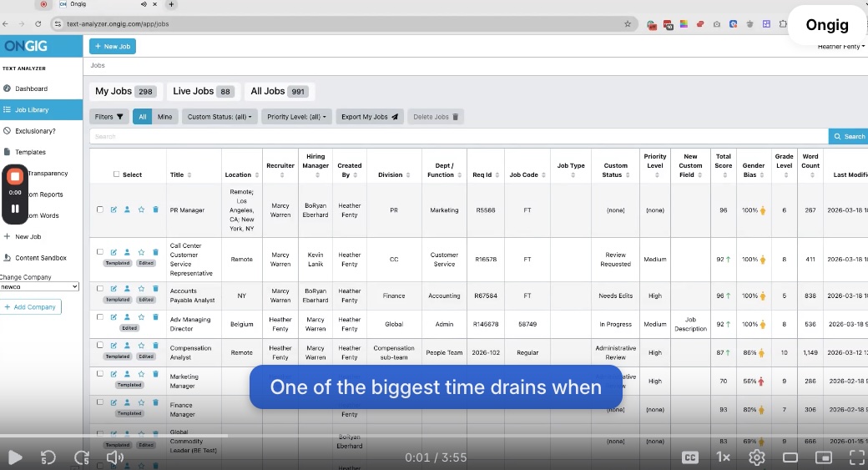Open Templates in the sidebar
The image size is (868, 470).
coord(30,152)
